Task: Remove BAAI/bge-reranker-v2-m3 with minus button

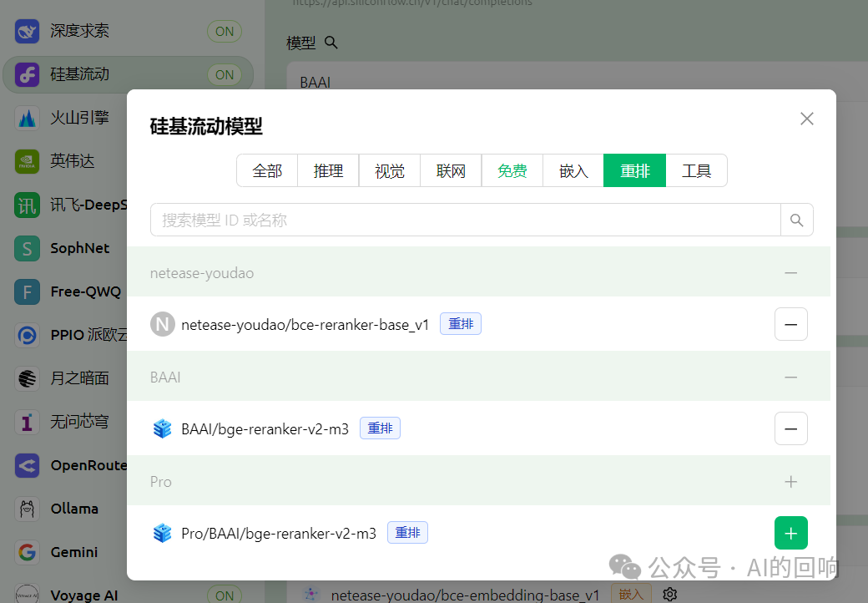Action: (790, 428)
